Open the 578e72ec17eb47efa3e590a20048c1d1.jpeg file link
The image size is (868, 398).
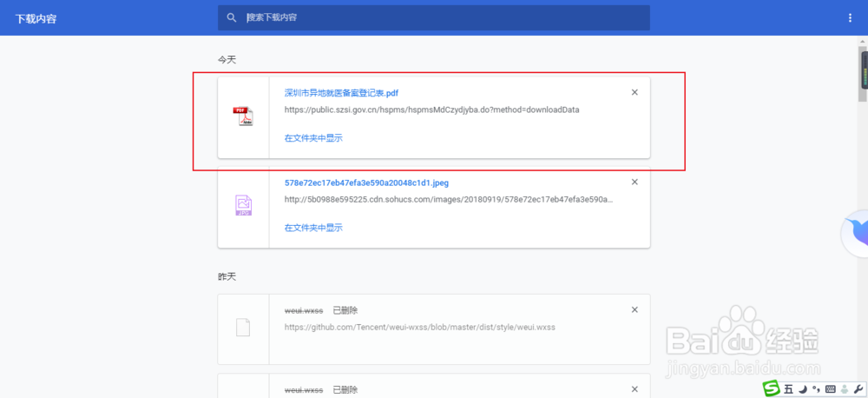pyautogui.click(x=366, y=182)
